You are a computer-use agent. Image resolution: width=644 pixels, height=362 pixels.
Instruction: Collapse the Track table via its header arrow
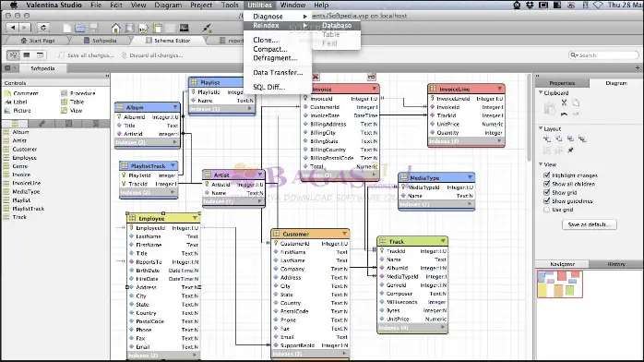tap(443, 241)
